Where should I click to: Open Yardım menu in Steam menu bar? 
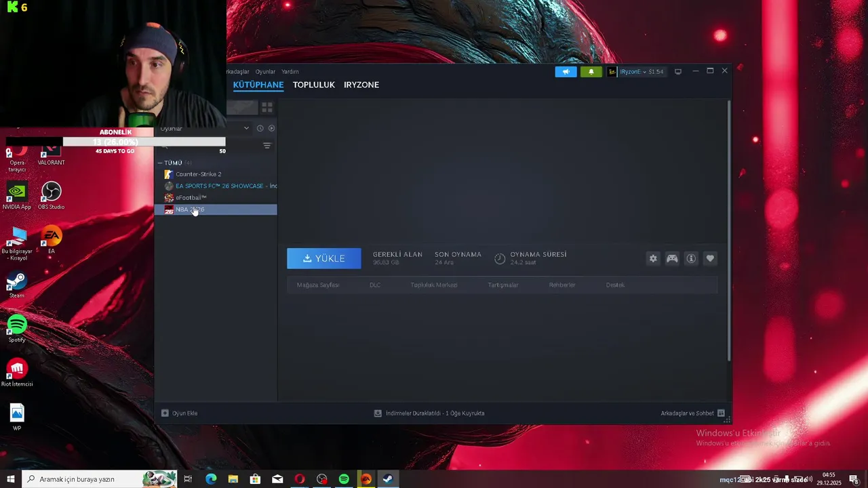click(x=290, y=72)
